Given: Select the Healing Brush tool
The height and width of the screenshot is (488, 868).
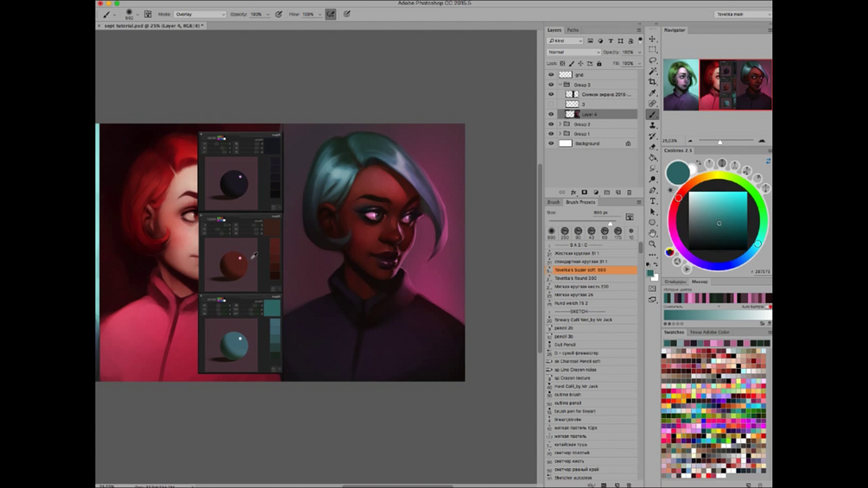Looking at the screenshot, I should coord(653,104).
